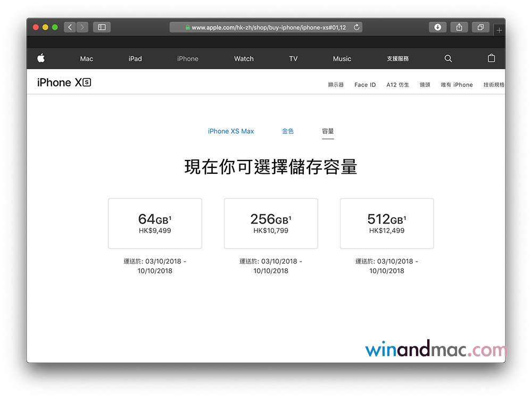
Task: Choose the 512GB storage option
Action: point(387,223)
